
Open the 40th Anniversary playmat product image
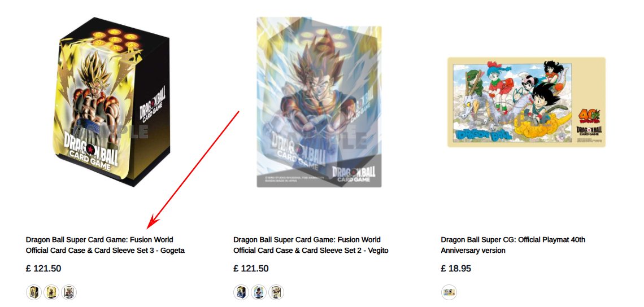click(x=526, y=102)
